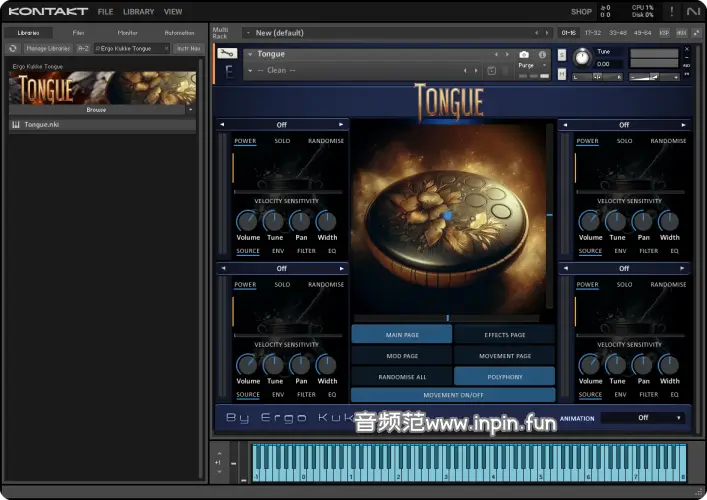Adjust the master Tune knob

pyautogui.click(x=582, y=58)
